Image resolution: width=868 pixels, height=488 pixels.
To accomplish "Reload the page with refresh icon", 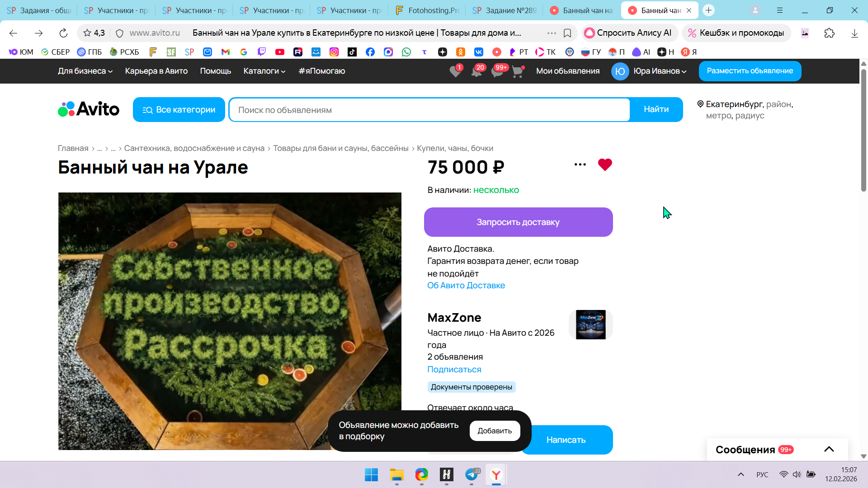I will pyautogui.click(x=63, y=33).
